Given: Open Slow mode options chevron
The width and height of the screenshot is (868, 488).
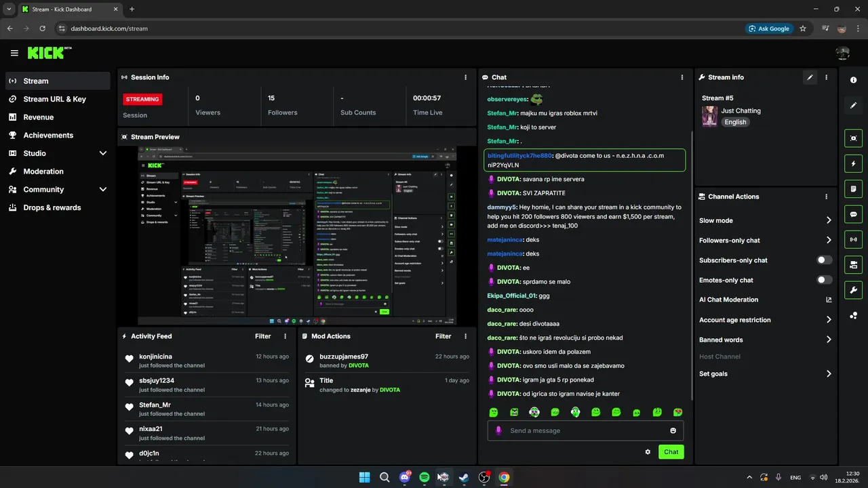Looking at the screenshot, I should [x=829, y=220].
